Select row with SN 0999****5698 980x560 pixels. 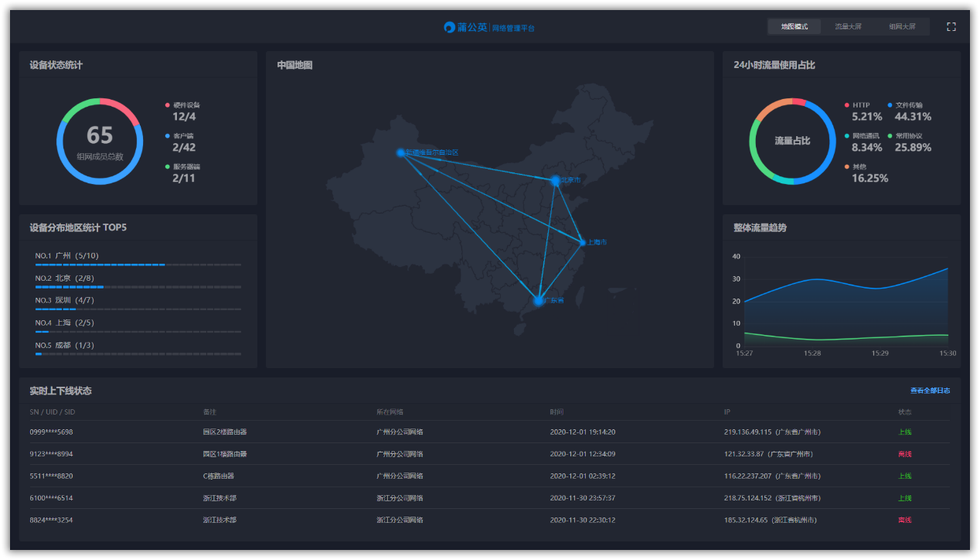tap(490, 432)
